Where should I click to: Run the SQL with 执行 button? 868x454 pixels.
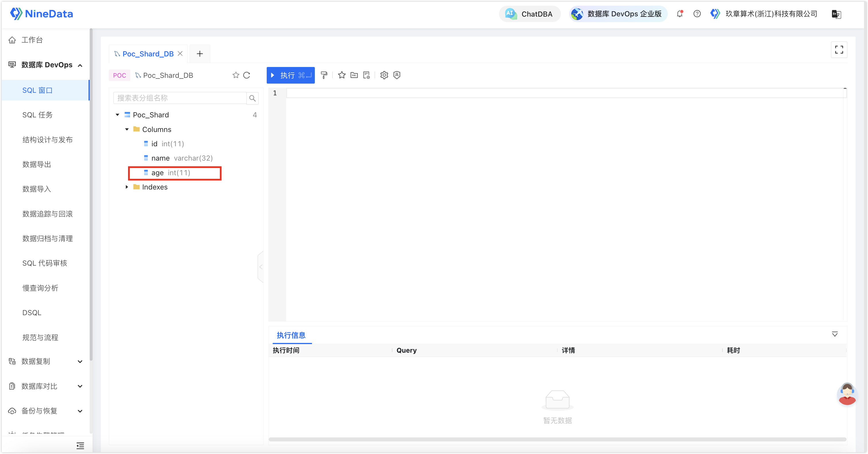pyautogui.click(x=290, y=75)
